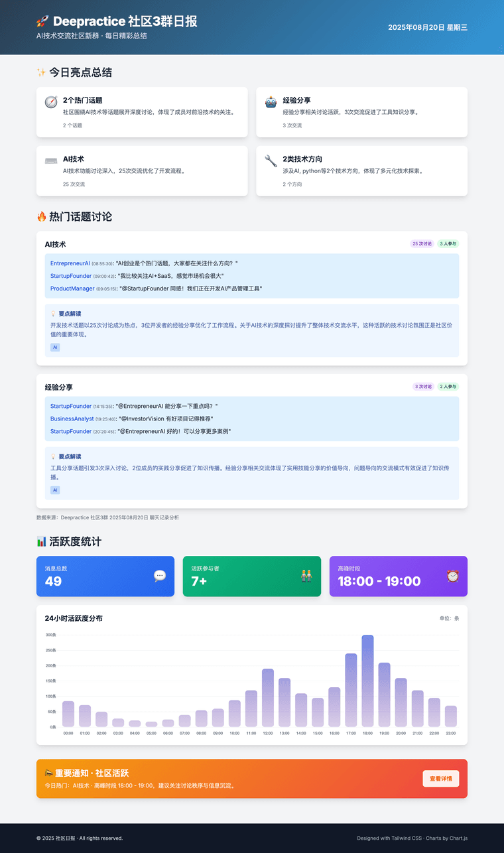Click the speech bubble icon in 消息总数 card
This screenshot has height=853, width=504.
tap(159, 576)
